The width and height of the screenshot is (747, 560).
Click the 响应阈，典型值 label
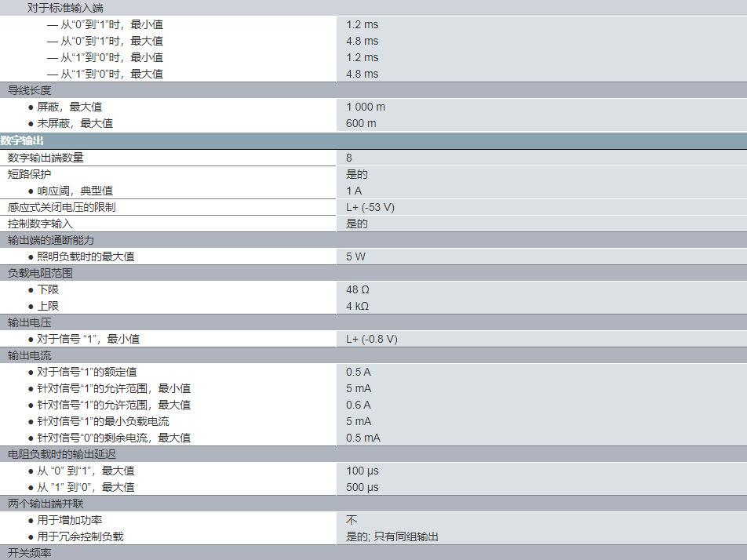75,191
